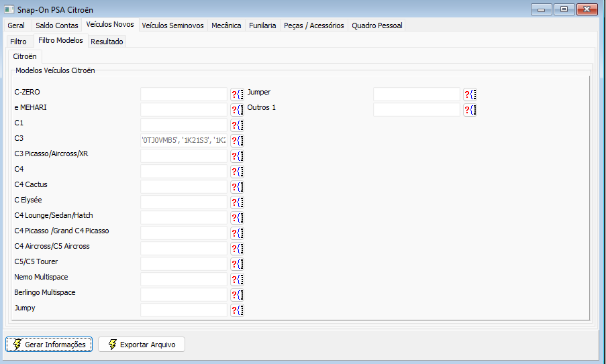Click the Snap-On app icon in title bar
The height and width of the screenshot is (364, 606).
click(9, 9)
